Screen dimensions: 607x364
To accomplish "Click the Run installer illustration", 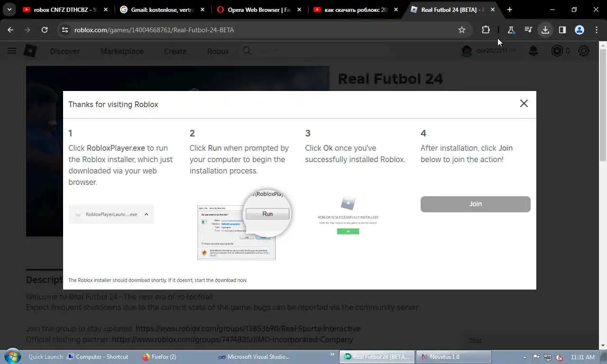I will click(x=244, y=224).
